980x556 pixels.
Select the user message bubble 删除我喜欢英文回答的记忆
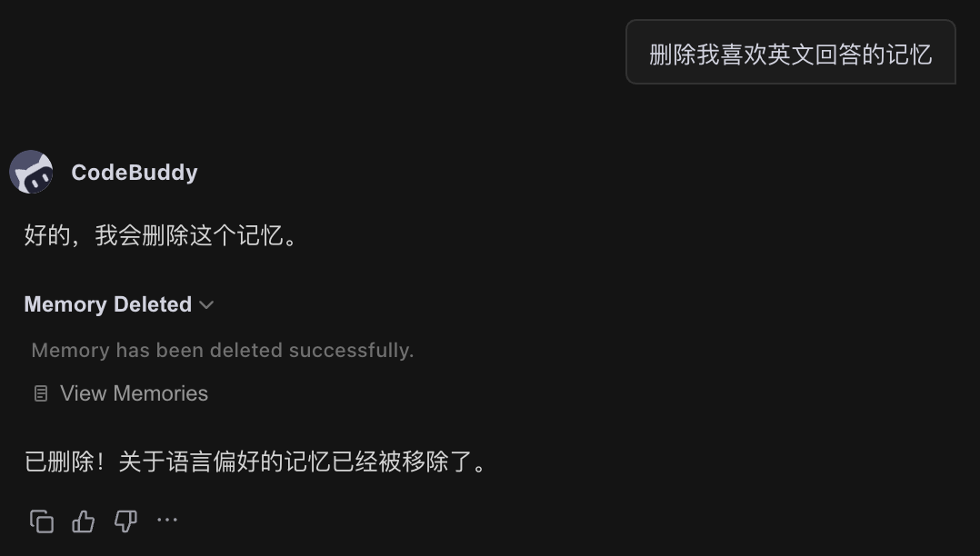click(791, 52)
